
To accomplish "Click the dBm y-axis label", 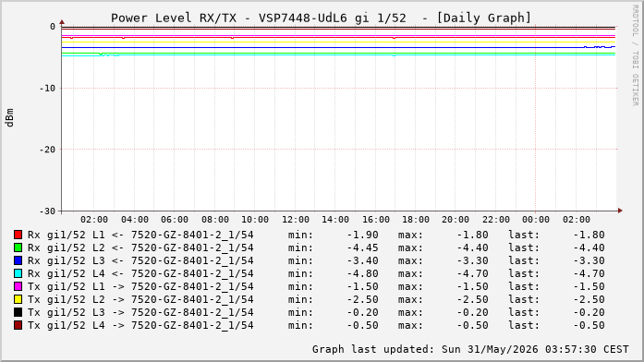I will tap(10, 118).
